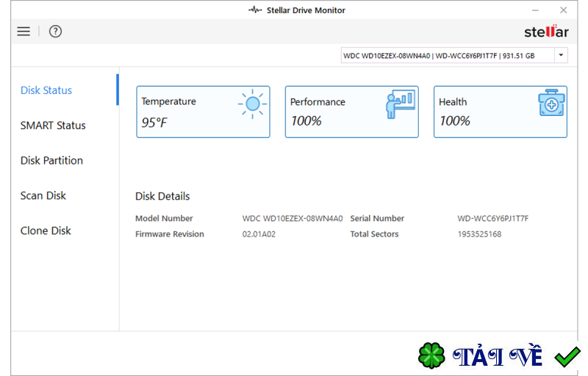The width and height of the screenshot is (588, 376).
Task: Click the Health medical kit icon
Action: [x=551, y=103]
